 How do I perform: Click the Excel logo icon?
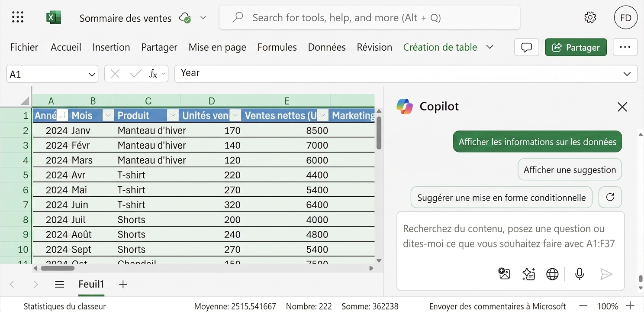pyautogui.click(x=54, y=17)
